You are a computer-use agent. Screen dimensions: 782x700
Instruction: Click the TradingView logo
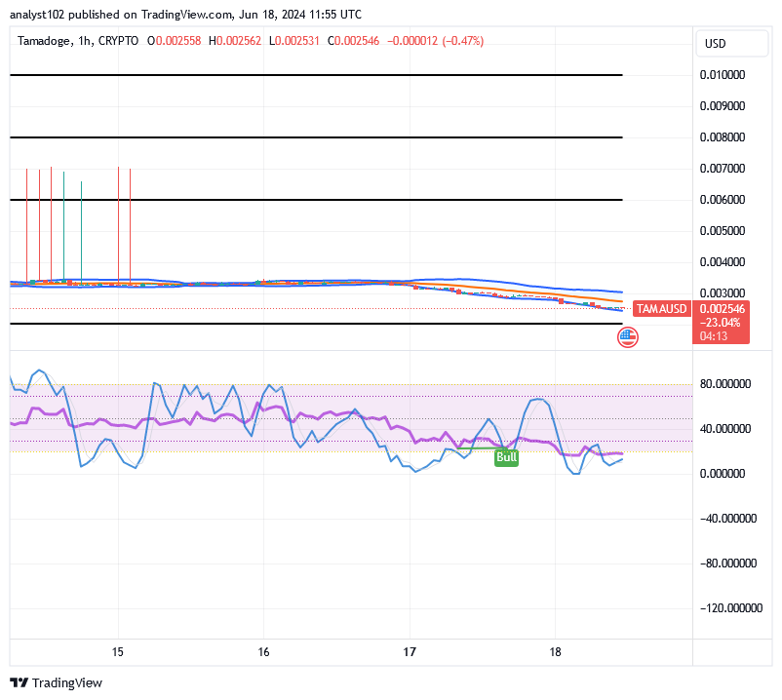point(19,682)
